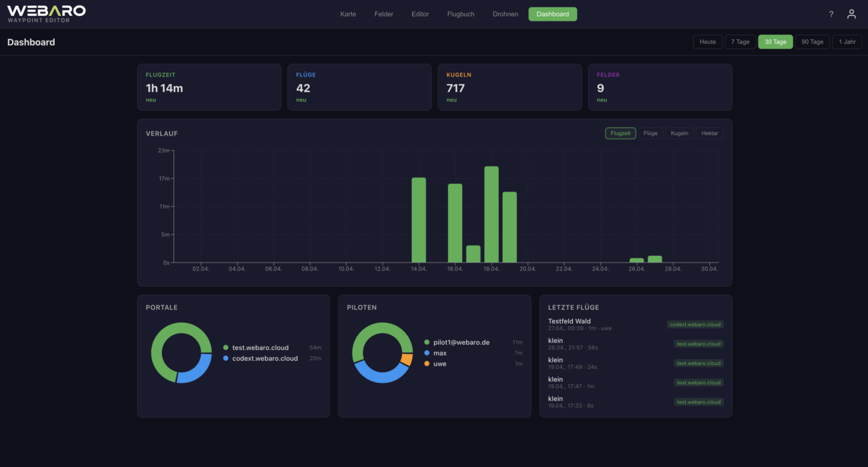
Task: Click the 19.04. bar in chart
Action: click(x=509, y=227)
